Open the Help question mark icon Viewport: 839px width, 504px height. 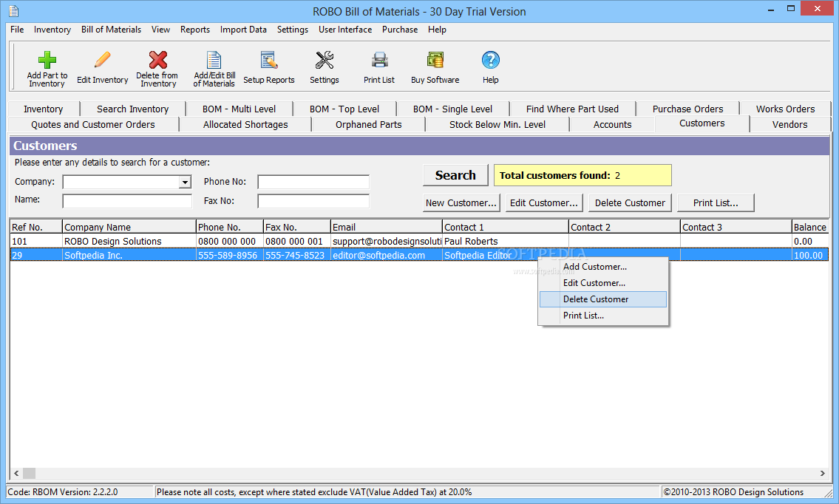click(x=491, y=60)
